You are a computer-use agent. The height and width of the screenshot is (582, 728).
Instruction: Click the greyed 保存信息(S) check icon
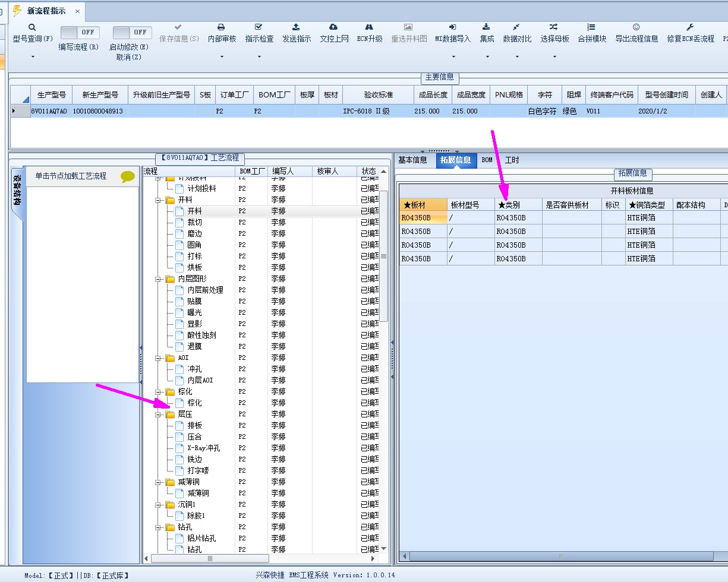(x=178, y=27)
